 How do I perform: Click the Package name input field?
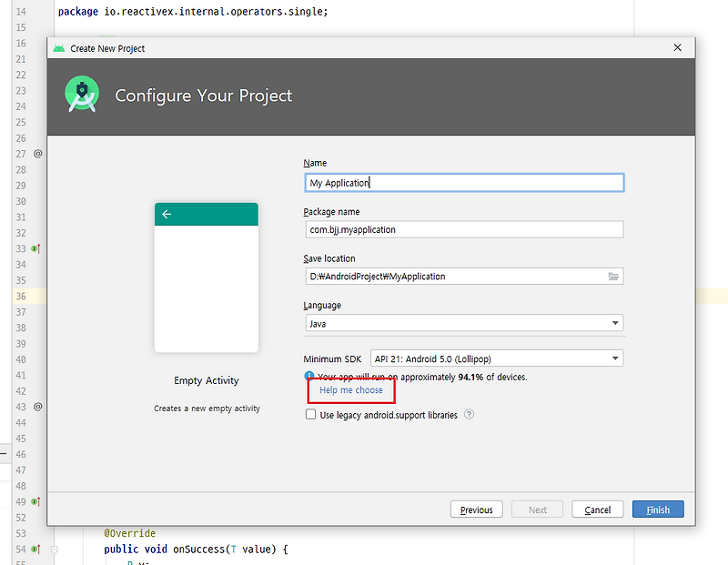(x=464, y=229)
